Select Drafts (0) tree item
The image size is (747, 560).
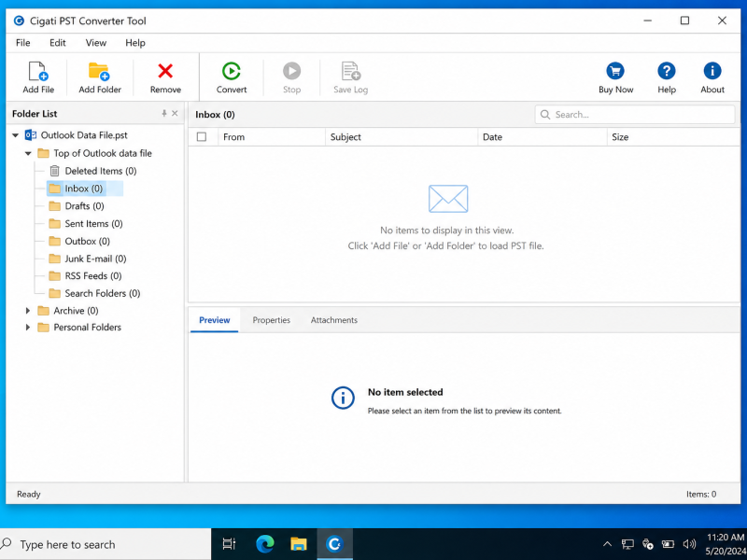coord(84,205)
